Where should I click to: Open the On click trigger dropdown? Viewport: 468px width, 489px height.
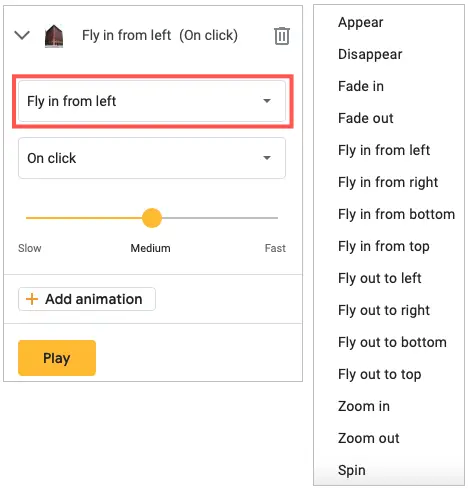point(152,158)
